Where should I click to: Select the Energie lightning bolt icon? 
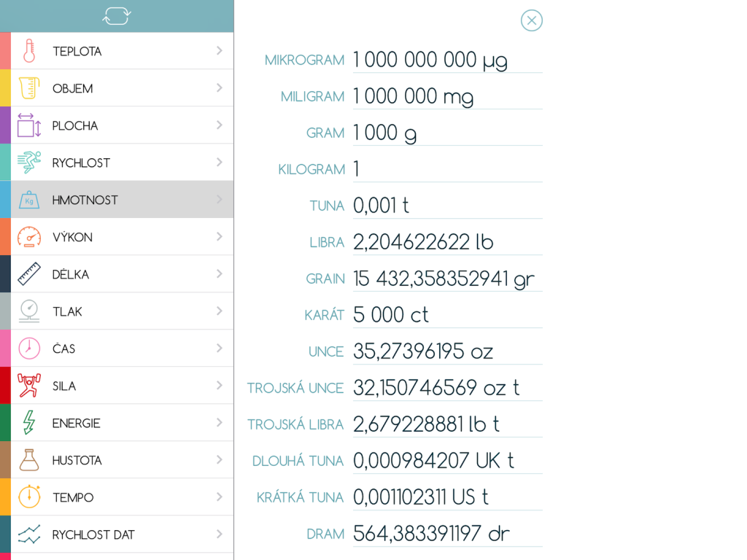[x=29, y=423]
